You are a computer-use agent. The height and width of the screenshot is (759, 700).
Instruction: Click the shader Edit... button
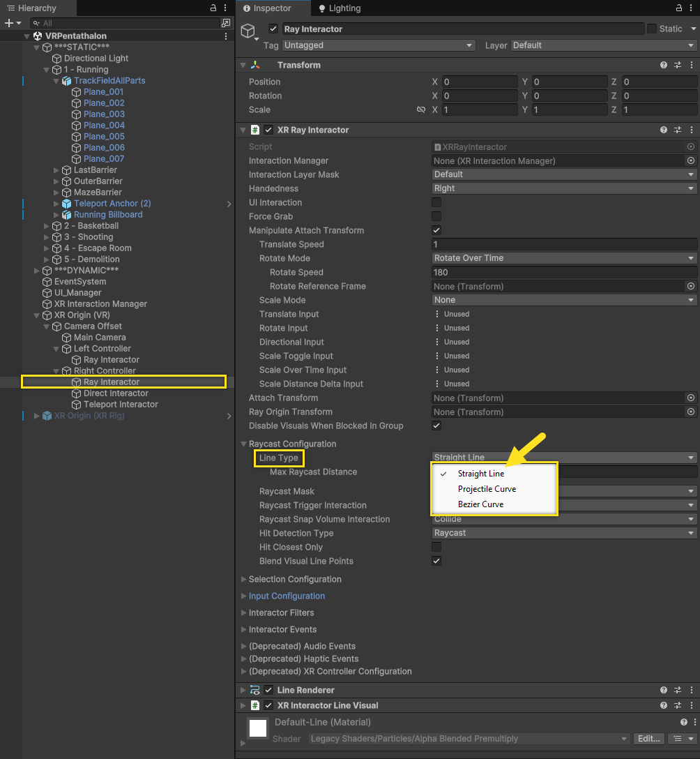(x=648, y=738)
